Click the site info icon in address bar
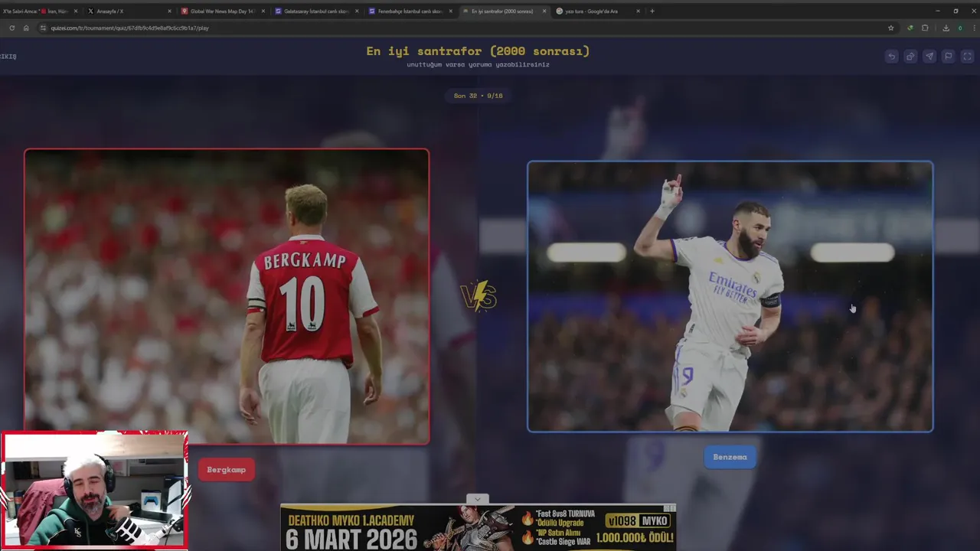Image resolution: width=980 pixels, height=551 pixels. click(43, 28)
